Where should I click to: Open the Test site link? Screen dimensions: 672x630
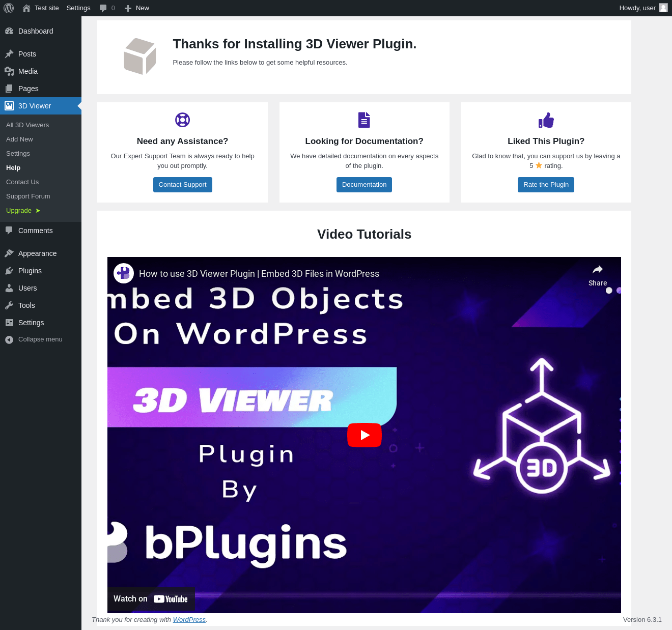[41, 8]
